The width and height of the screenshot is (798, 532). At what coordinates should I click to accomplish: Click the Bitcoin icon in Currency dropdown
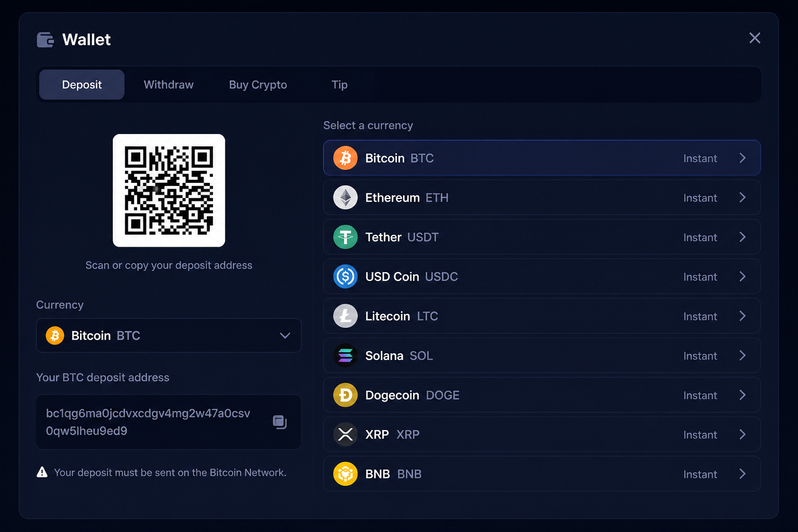[55, 336]
